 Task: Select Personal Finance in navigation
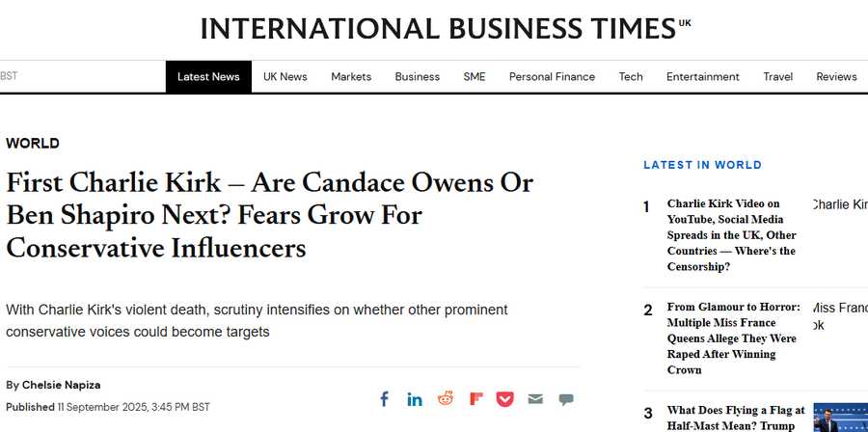click(552, 77)
